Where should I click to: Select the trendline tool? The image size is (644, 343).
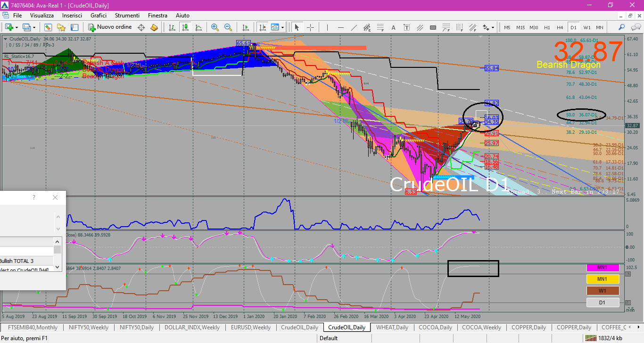click(x=354, y=27)
